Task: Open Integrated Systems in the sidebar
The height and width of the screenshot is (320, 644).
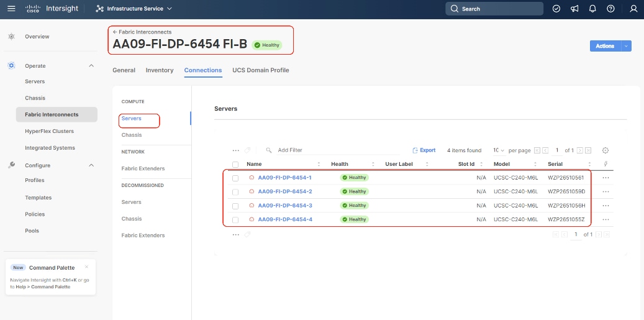Action: point(50,148)
